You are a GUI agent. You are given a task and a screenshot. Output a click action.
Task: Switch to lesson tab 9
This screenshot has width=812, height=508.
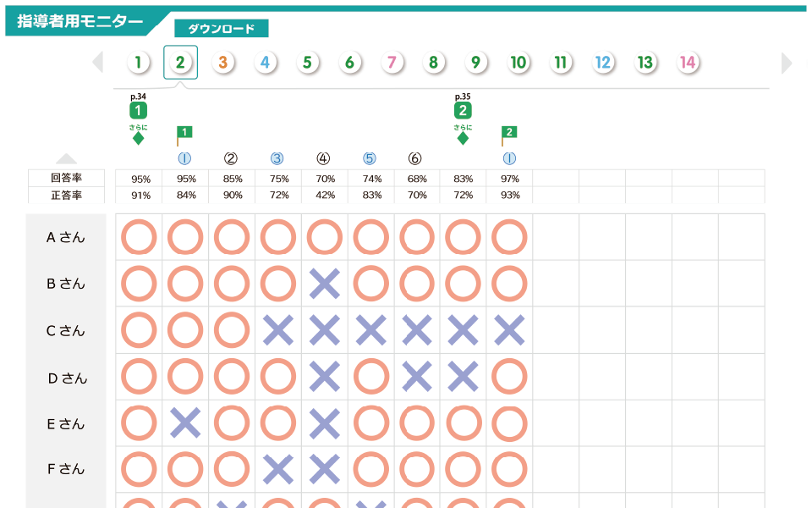(476, 62)
